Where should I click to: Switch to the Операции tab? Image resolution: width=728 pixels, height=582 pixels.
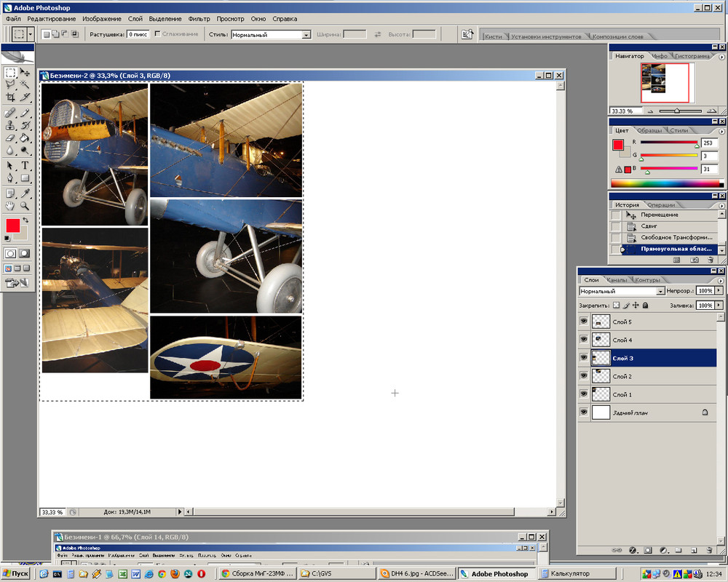[x=661, y=204]
